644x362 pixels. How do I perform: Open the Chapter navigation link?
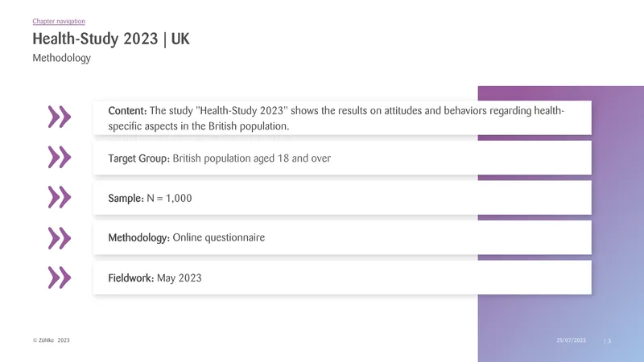click(x=59, y=21)
